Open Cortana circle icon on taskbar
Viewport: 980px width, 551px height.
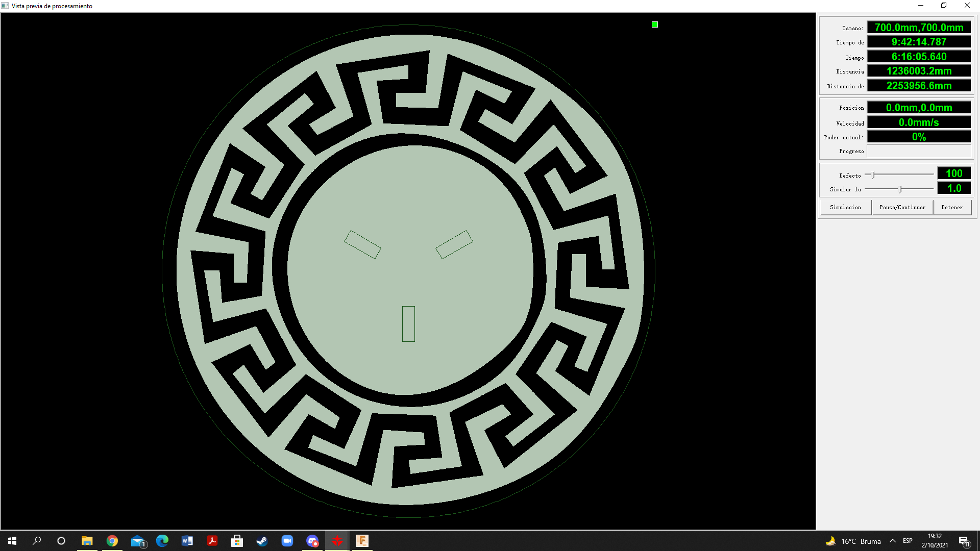[x=61, y=541]
